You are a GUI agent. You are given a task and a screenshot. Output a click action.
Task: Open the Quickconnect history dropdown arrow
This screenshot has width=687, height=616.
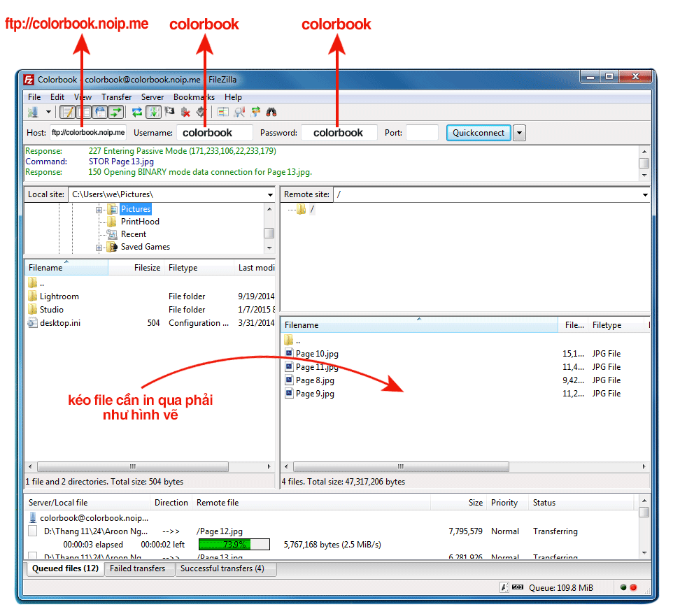coord(519,133)
